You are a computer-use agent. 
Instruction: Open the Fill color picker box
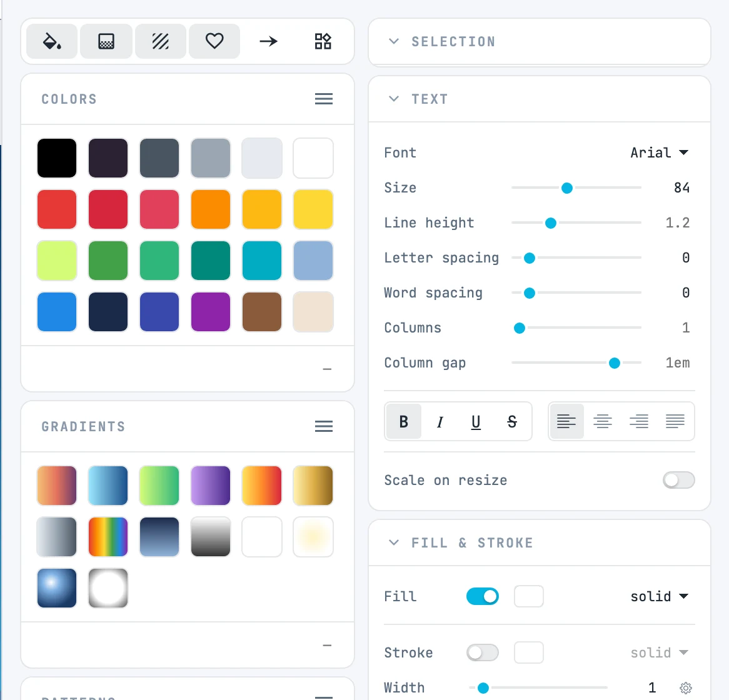528,596
